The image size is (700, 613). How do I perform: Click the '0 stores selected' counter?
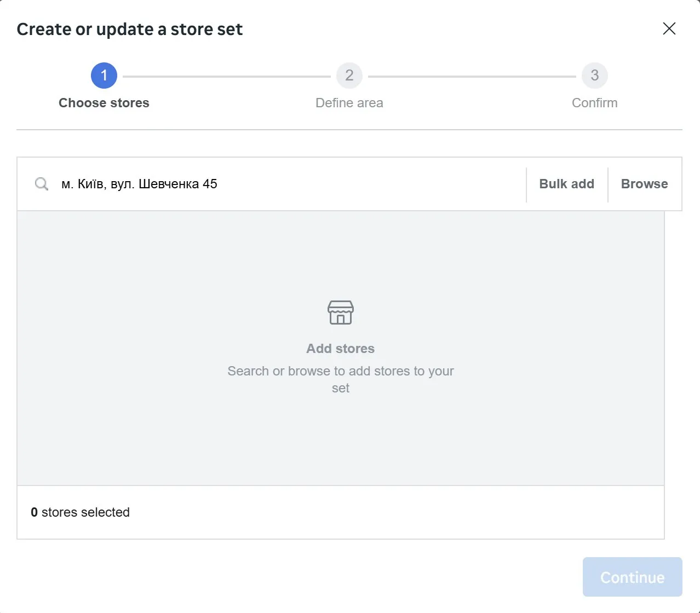(x=81, y=512)
